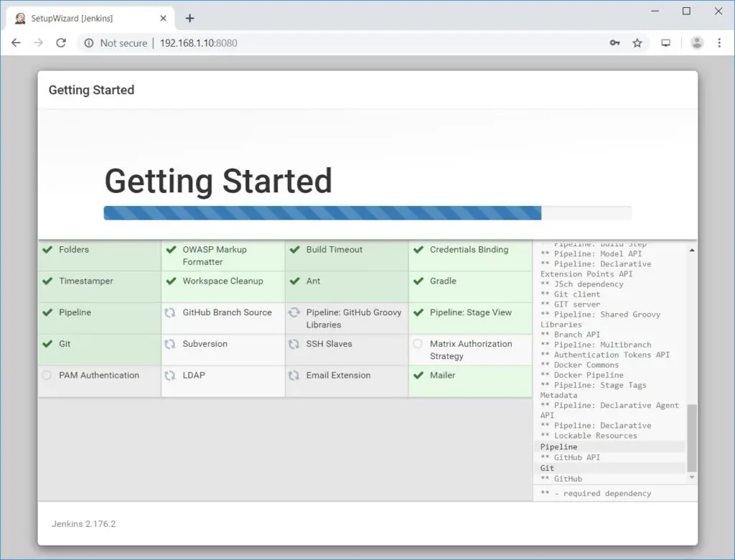Click the pending circle beside Matrix Authorization Strategy

pos(418,344)
